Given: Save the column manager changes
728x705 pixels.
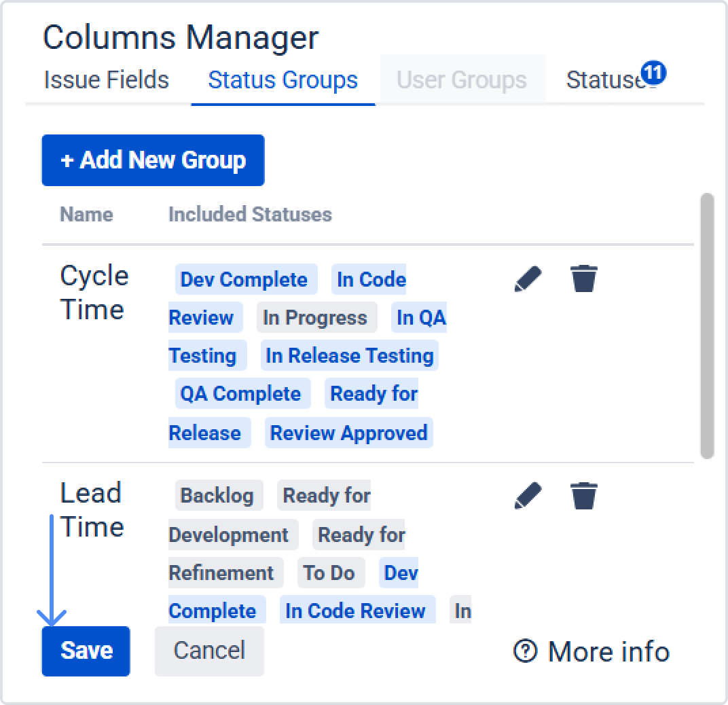Looking at the screenshot, I should coord(86,651).
